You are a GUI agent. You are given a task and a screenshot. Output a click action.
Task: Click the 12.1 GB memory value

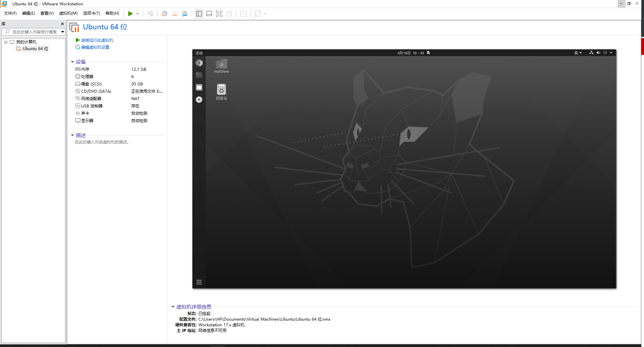[139, 69]
